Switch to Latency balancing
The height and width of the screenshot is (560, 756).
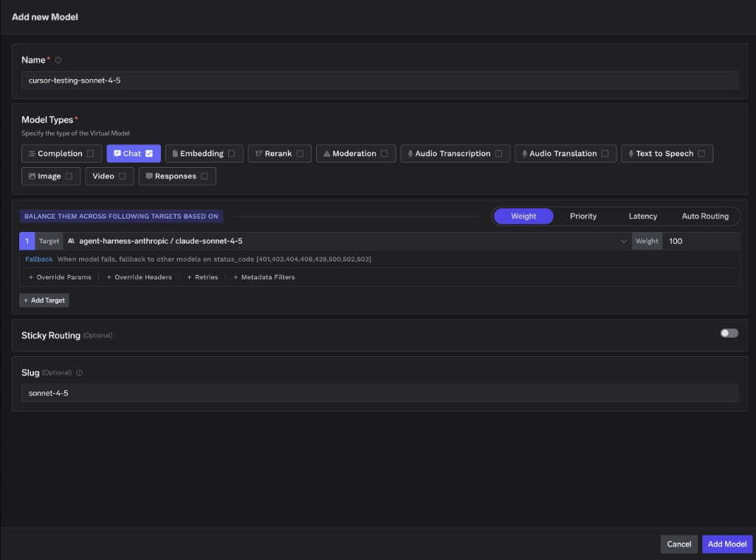pyautogui.click(x=643, y=216)
